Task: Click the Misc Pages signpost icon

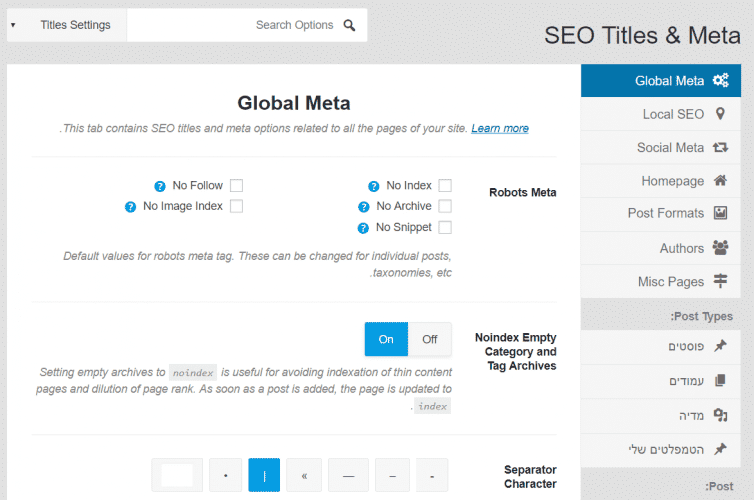Action: pos(720,281)
